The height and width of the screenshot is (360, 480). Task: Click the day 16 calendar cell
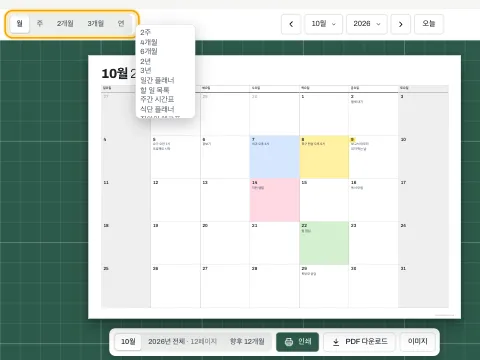point(373,200)
